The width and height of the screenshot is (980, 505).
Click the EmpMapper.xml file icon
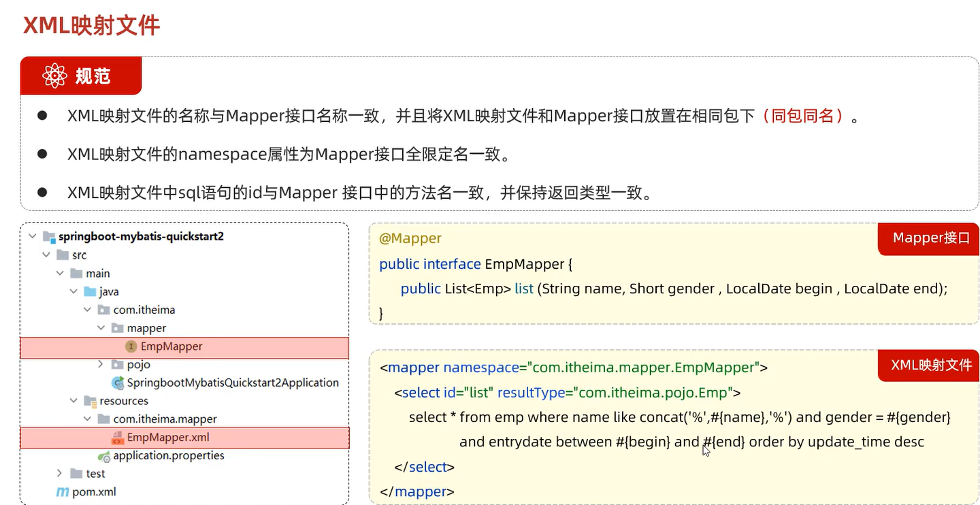click(119, 437)
